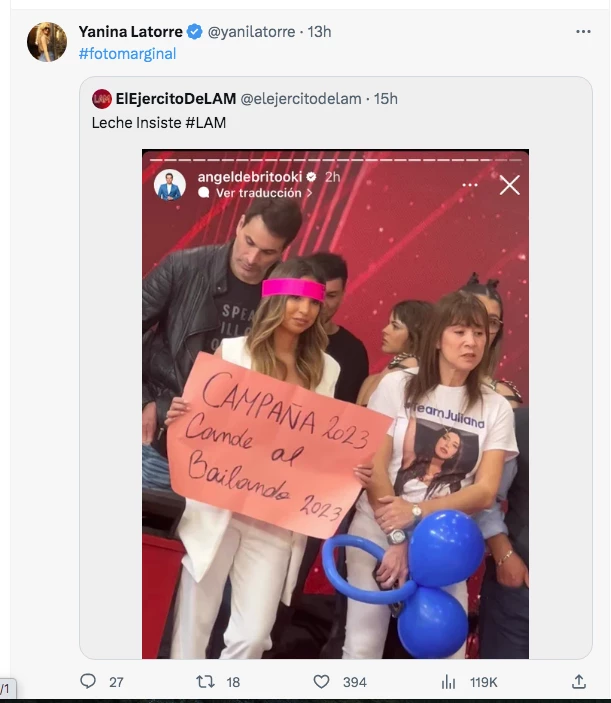Click Yanina Latorre's blue verified badge

[x=194, y=32]
